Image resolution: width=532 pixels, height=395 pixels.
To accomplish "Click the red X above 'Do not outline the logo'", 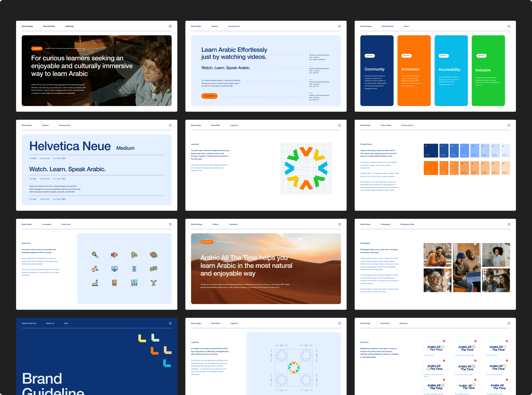I will 475,361.
